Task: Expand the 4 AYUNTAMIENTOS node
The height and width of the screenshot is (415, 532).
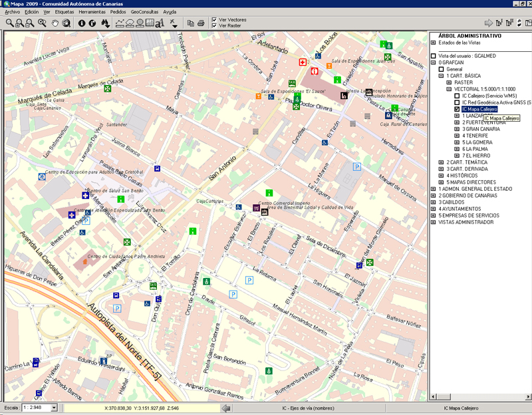Action: pos(434,209)
